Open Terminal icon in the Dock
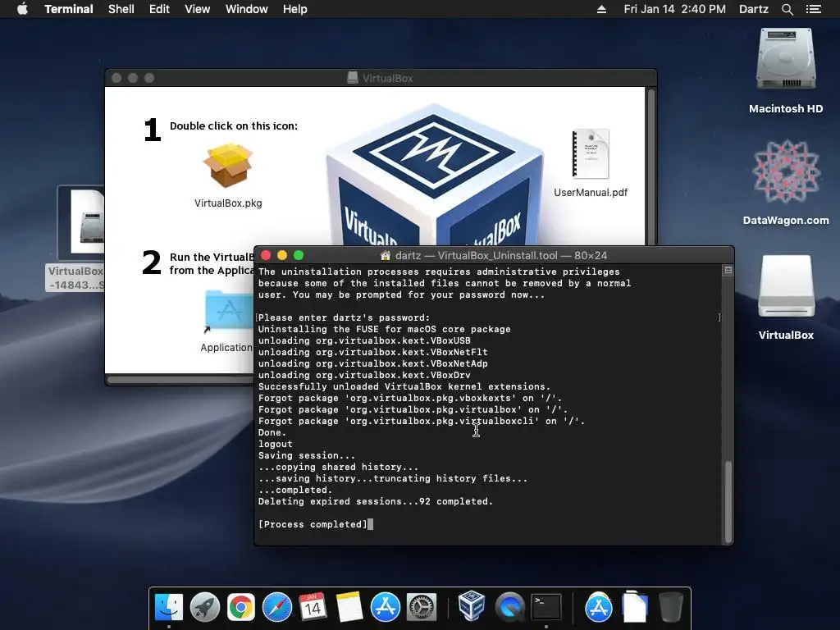Image resolution: width=840 pixels, height=630 pixels. tap(546, 608)
